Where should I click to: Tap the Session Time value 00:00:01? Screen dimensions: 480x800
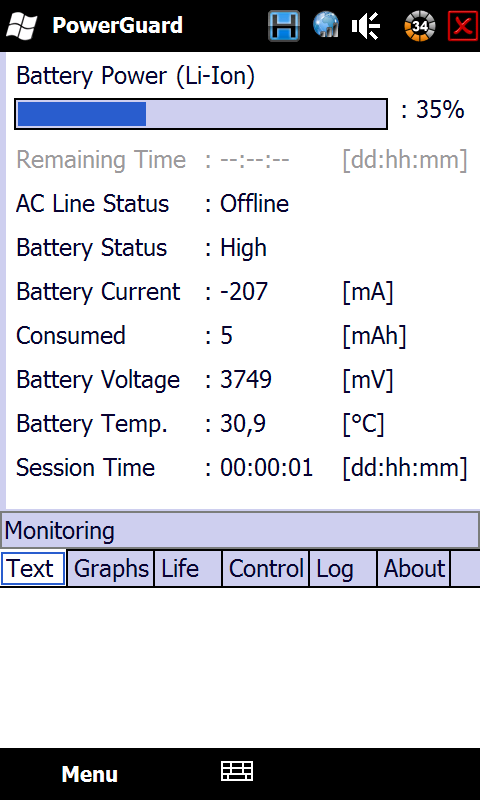(x=266, y=467)
